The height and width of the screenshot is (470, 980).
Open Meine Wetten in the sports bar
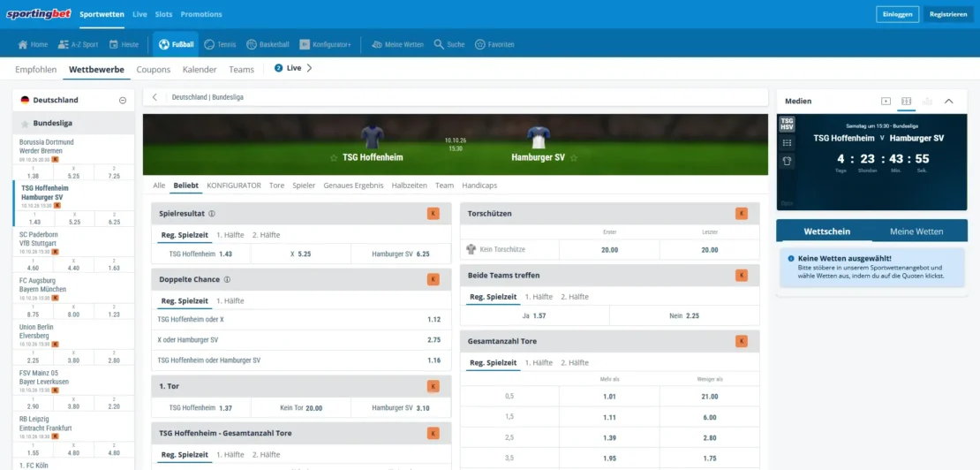click(x=397, y=44)
